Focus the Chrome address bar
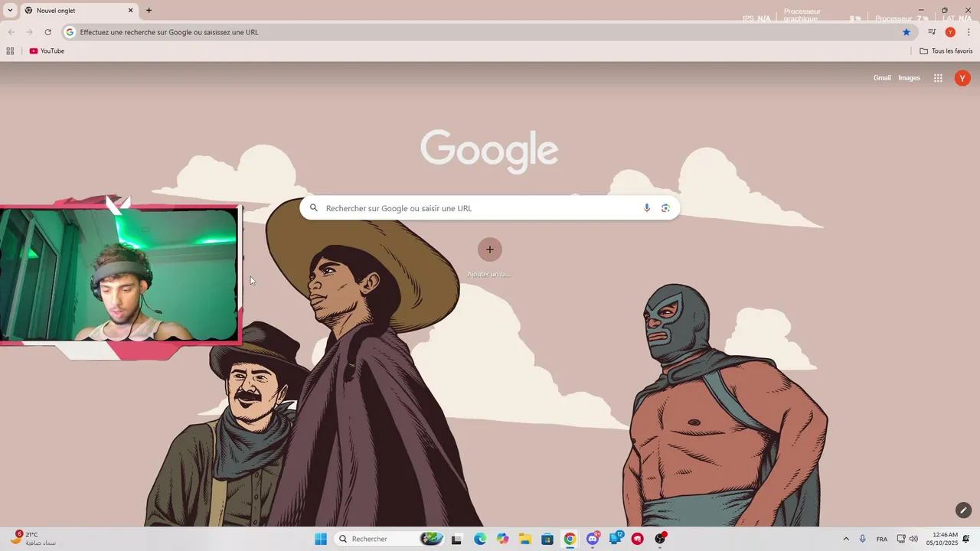This screenshot has height=551, width=980. click(x=490, y=32)
